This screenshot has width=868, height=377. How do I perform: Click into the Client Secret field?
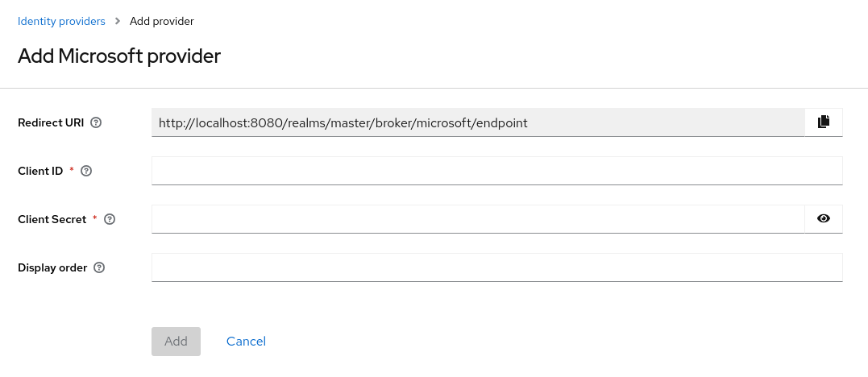(x=477, y=219)
